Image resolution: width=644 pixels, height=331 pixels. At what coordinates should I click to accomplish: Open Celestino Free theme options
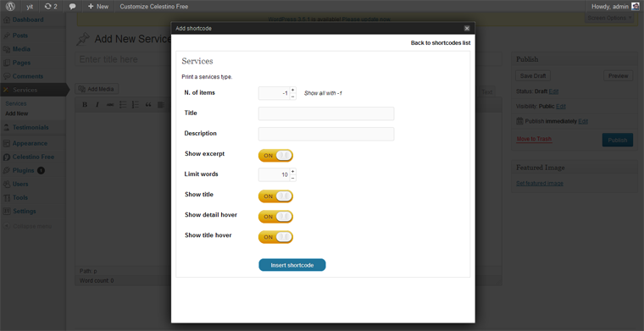33,157
